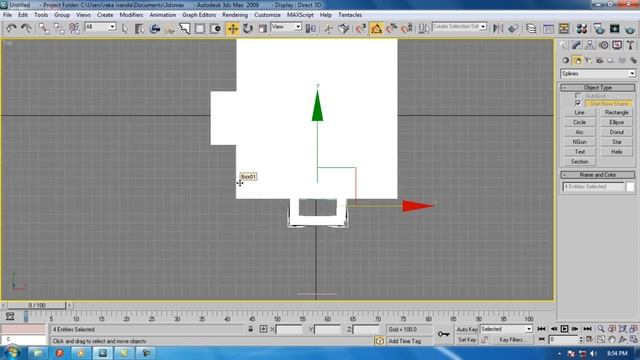Open the Windows Start button

pyautogui.click(x=11, y=353)
